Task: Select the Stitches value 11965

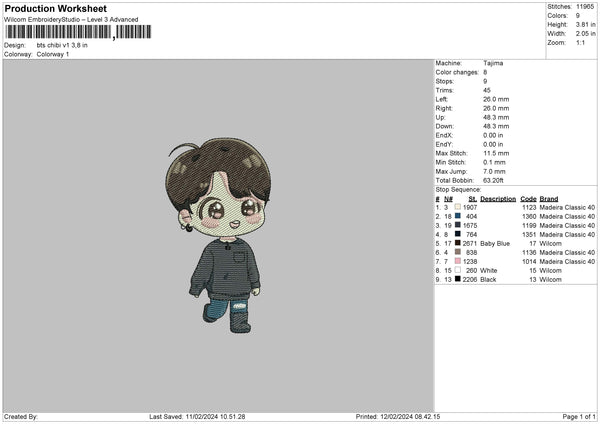Action: [x=585, y=7]
